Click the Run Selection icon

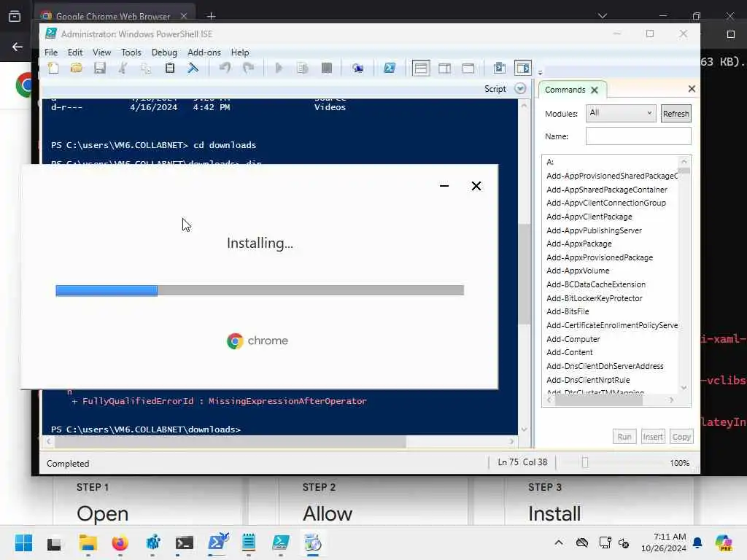303,68
